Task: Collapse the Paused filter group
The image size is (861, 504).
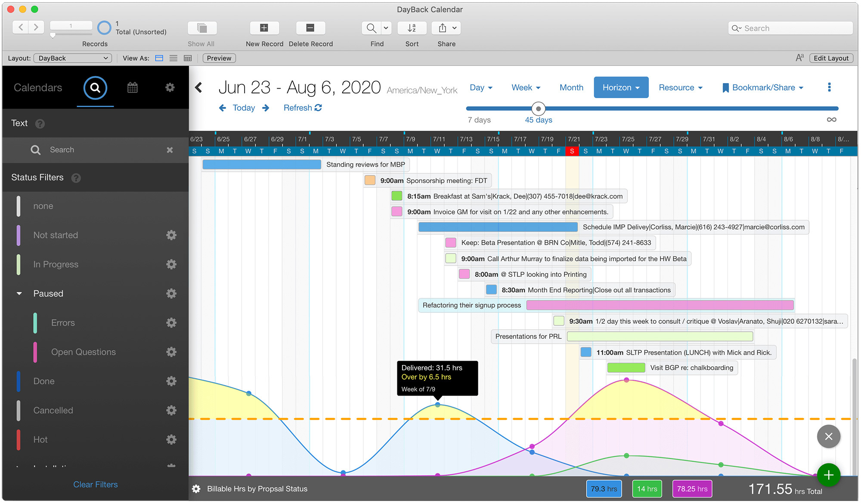Action: [19, 293]
